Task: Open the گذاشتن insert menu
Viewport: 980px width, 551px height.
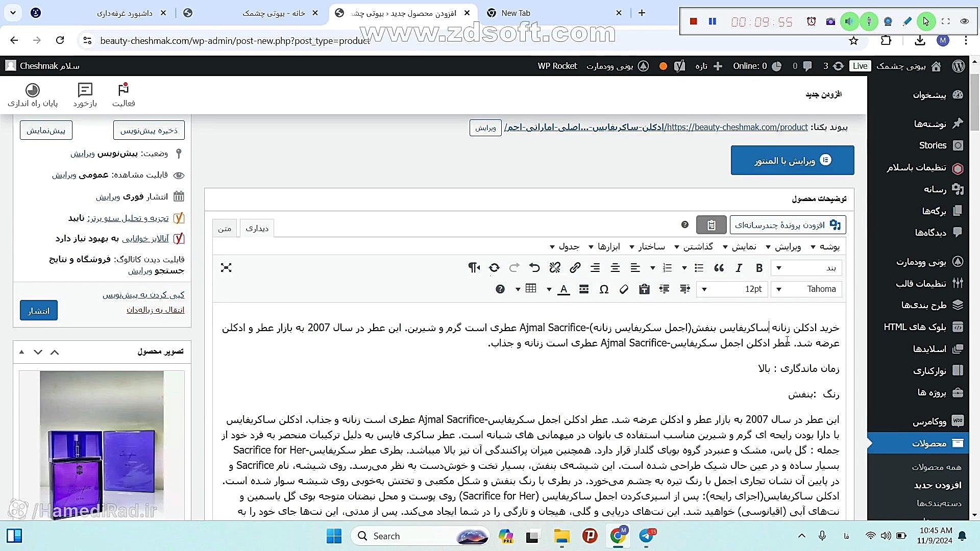Action: tap(693, 247)
